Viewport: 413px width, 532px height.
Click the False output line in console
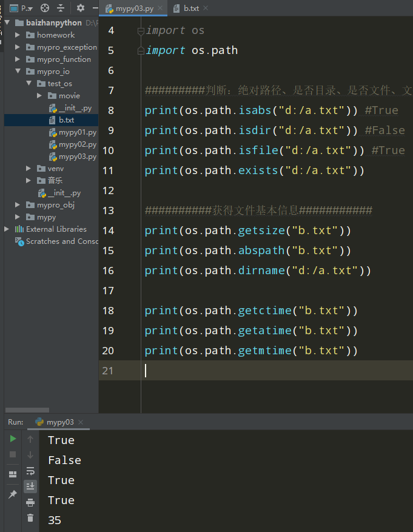(x=64, y=460)
